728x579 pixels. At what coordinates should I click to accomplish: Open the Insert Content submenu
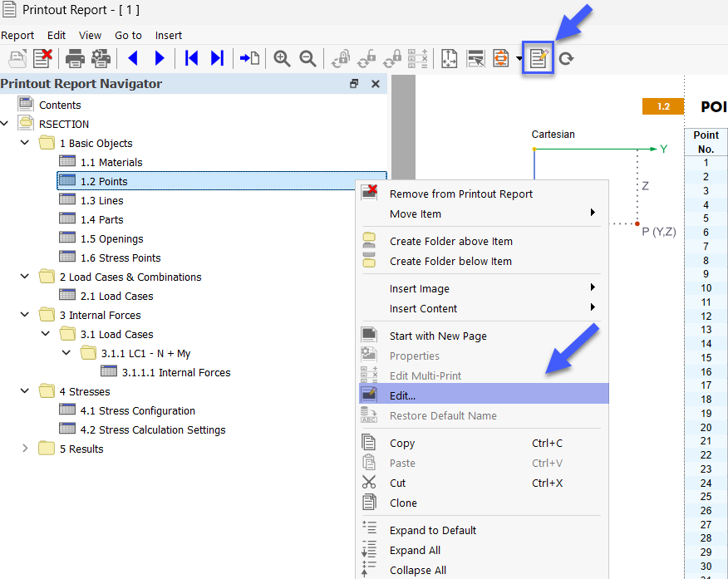coord(482,308)
